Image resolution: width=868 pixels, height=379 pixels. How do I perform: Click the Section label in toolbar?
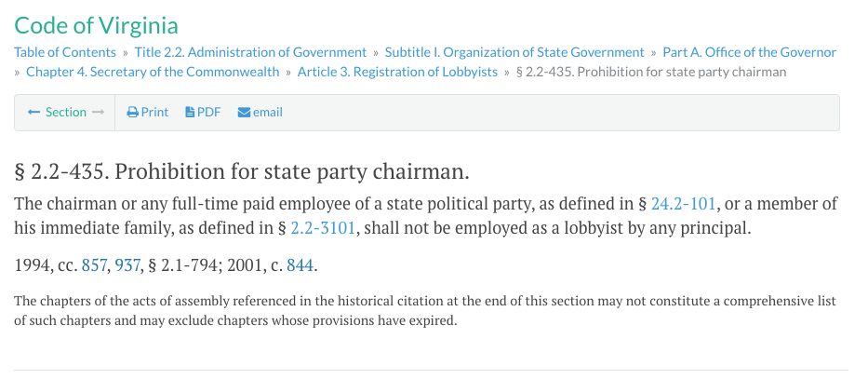coord(66,113)
